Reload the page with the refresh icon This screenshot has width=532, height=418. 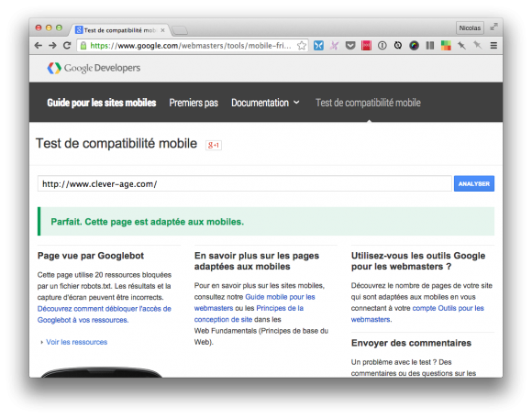click(x=67, y=46)
